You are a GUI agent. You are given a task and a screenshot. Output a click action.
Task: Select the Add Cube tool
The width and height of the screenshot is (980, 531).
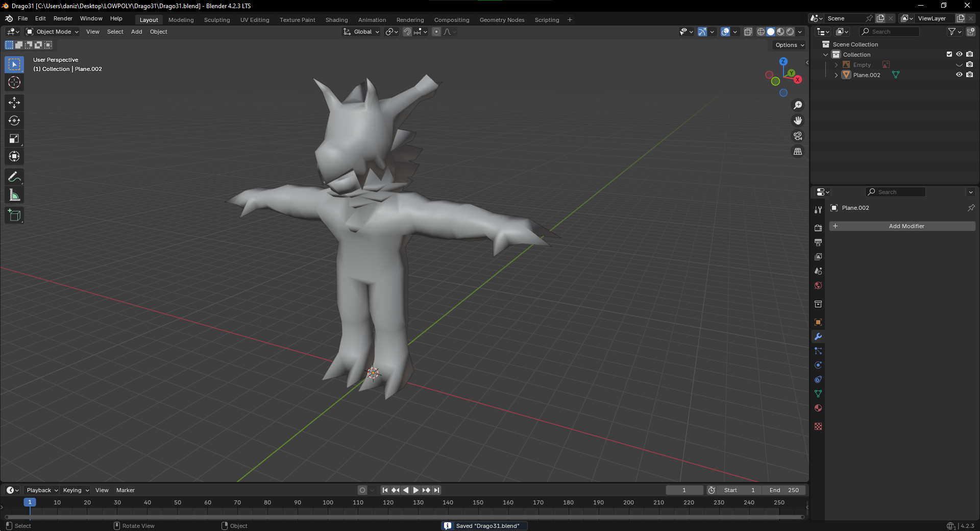coord(14,215)
